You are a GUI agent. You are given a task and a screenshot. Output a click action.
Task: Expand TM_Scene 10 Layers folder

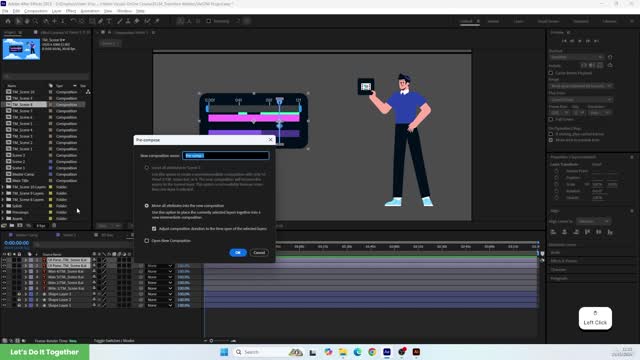click(3, 187)
